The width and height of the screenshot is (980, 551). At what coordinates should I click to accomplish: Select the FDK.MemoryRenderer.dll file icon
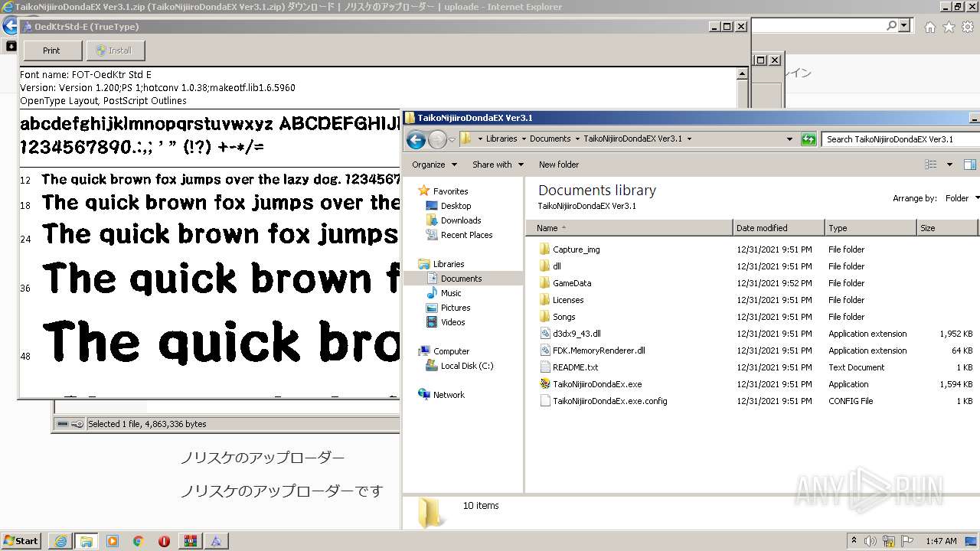544,350
